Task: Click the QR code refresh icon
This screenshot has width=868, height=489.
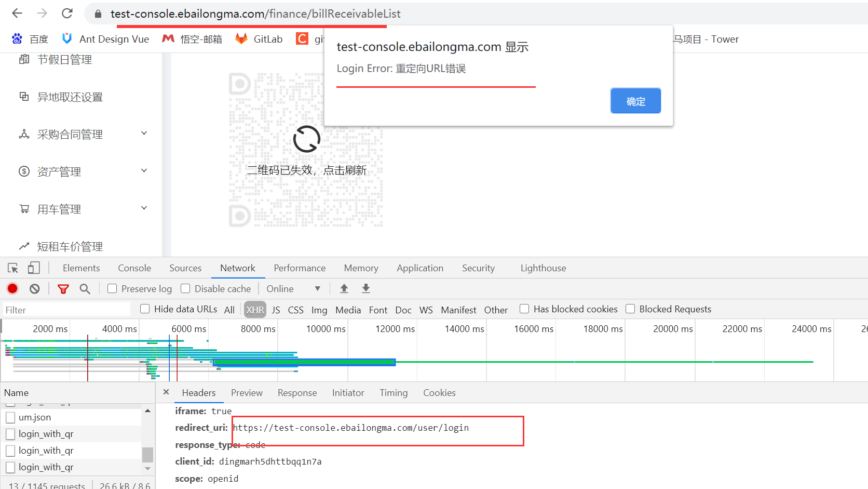Action: pos(307,139)
